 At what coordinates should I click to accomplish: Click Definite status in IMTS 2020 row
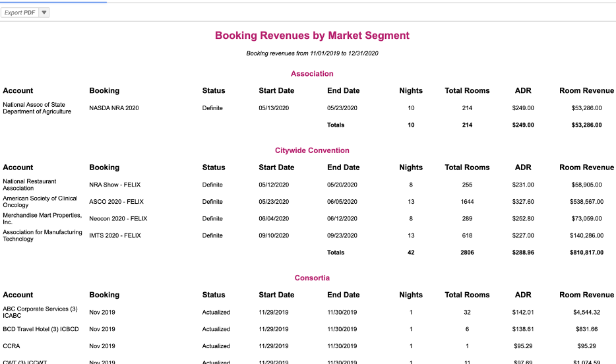[212, 235]
